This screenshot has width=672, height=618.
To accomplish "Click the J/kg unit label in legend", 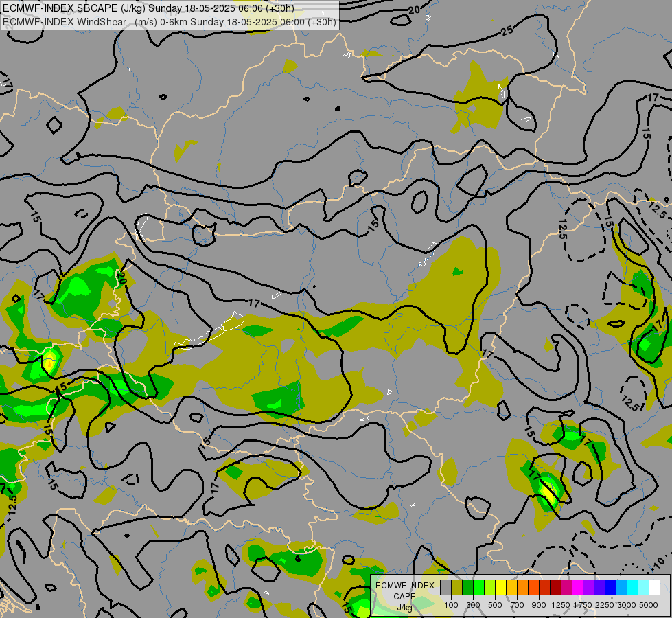I will [404, 608].
